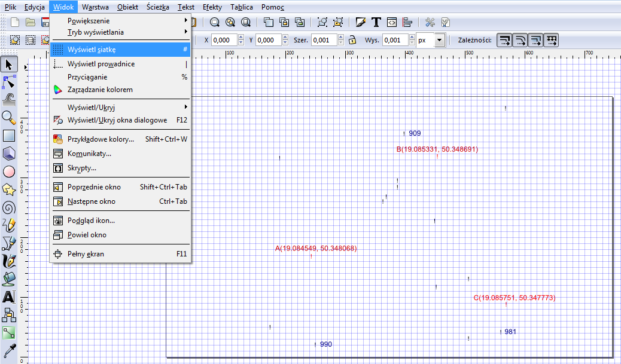This screenshot has height=364, width=621.
Task: Click Unlink clone icon
Action: click(x=300, y=22)
